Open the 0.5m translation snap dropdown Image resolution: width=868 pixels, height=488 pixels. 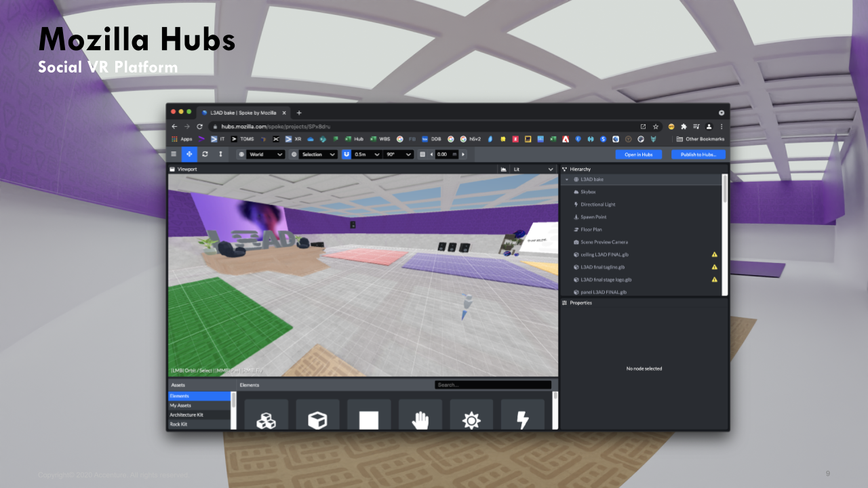click(366, 155)
